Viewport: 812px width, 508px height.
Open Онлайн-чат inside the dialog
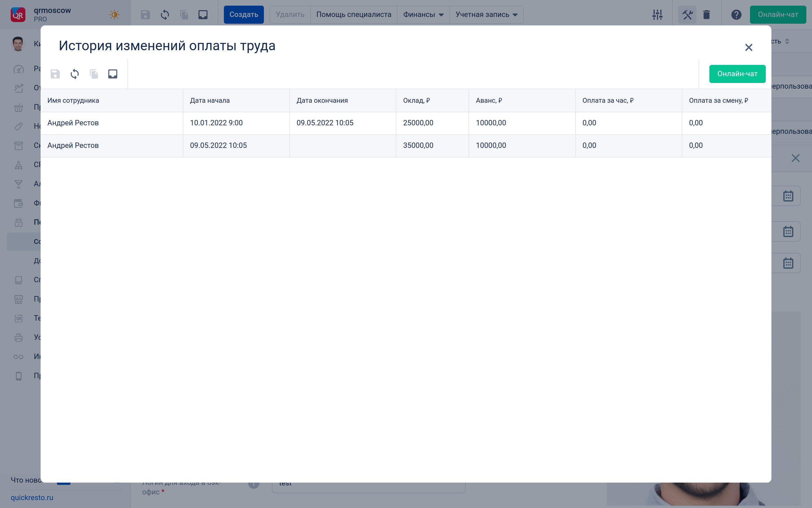coord(737,74)
